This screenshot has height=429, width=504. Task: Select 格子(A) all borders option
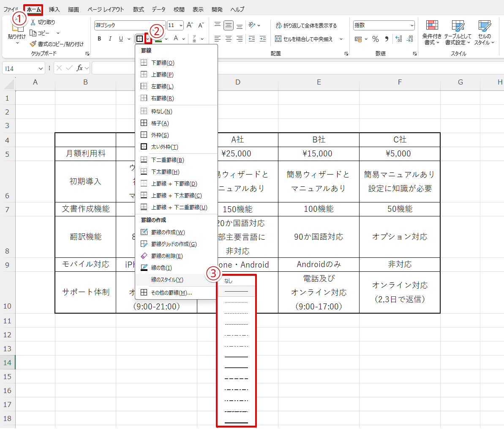coord(176,123)
